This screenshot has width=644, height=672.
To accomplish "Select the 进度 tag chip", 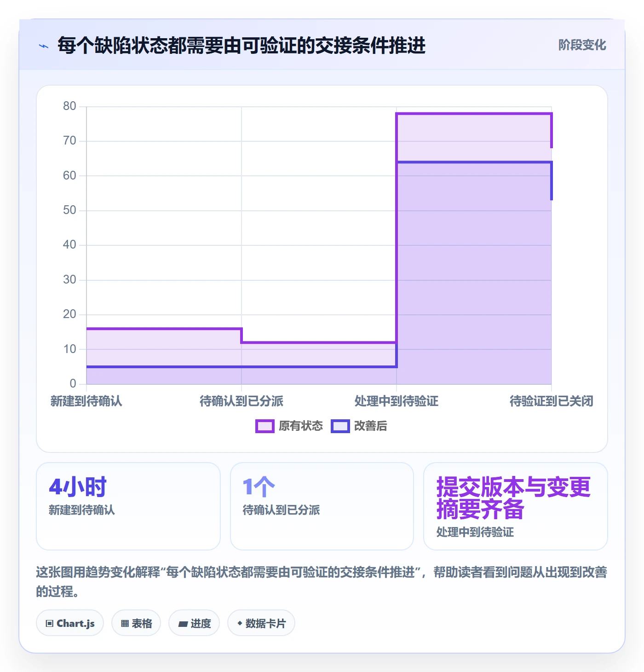I will 194,623.
